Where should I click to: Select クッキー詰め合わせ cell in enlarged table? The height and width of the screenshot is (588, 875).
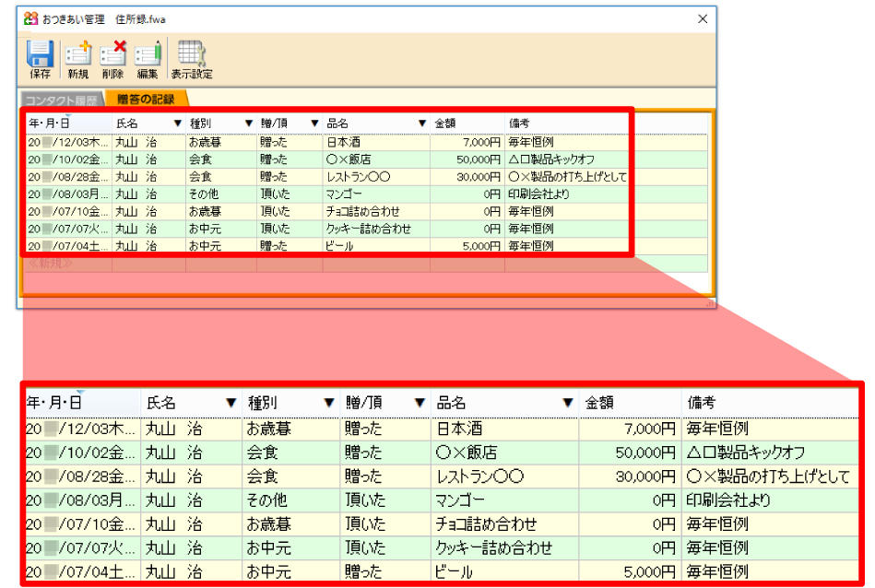505,547
